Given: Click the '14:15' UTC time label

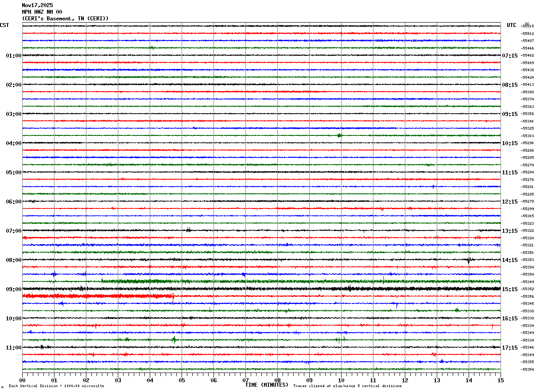Looking at the screenshot, I should pyautogui.click(x=510, y=260).
